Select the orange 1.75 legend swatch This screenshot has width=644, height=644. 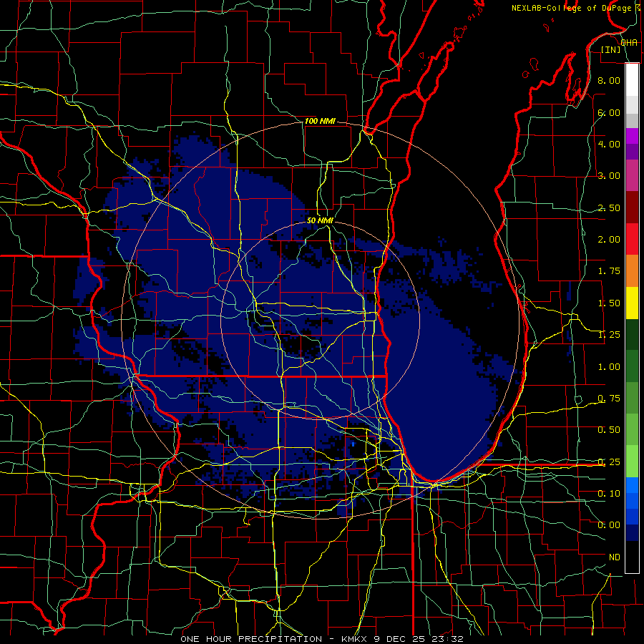[x=632, y=270]
